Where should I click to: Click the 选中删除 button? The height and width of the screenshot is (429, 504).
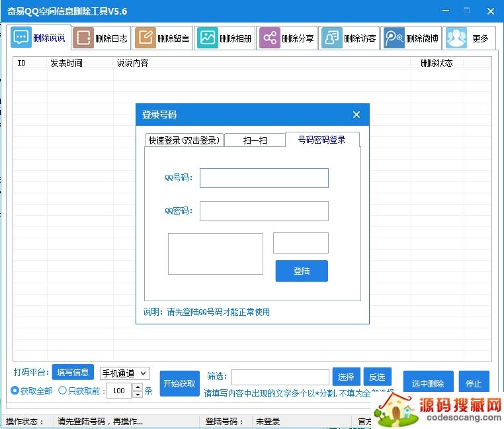[x=428, y=383]
